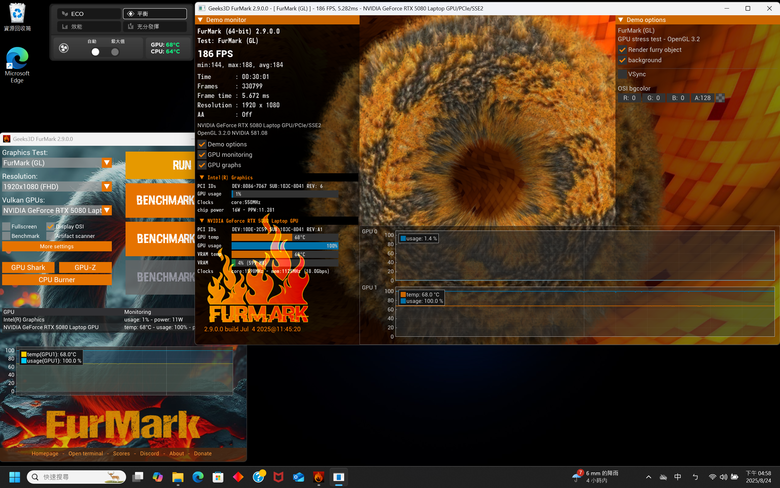Image resolution: width=780 pixels, height=488 pixels.
Task: Open the Windows Start menu
Action: (14, 477)
